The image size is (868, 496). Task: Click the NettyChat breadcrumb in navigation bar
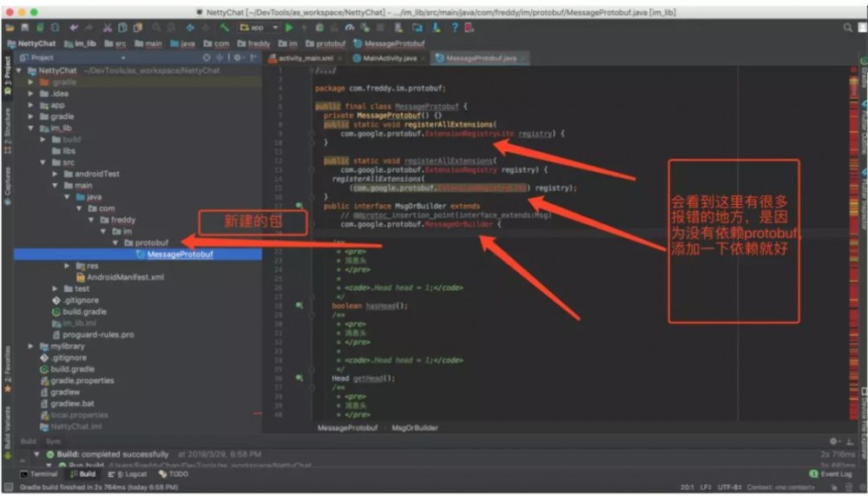click(x=31, y=43)
